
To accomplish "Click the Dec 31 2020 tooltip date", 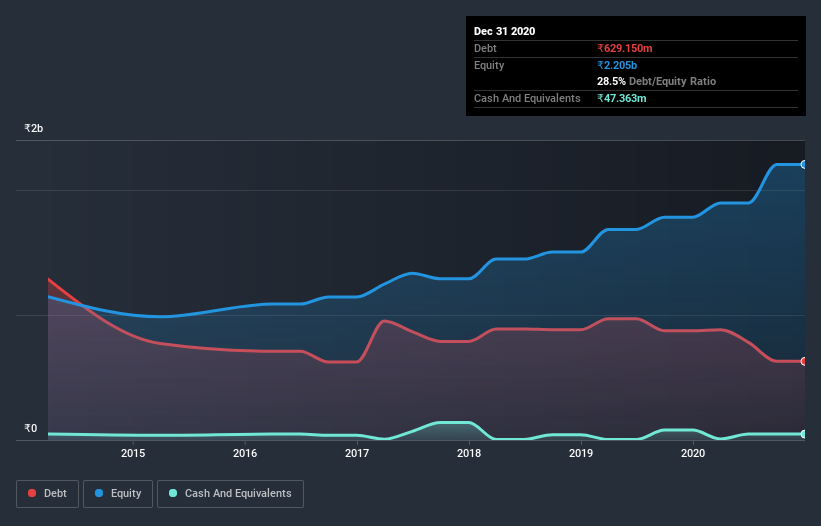I will [x=504, y=31].
